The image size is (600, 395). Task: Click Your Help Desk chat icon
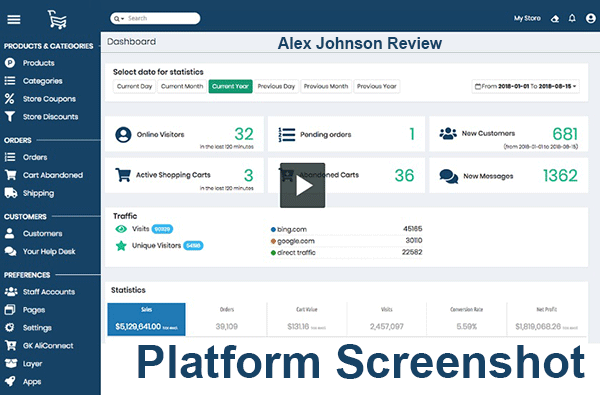(10, 251)
